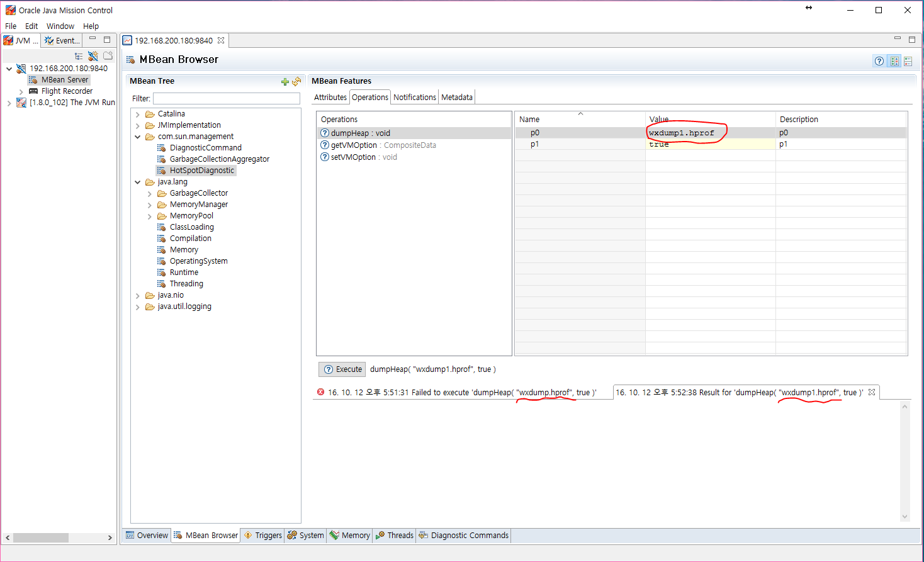Minimize the JVM Browser side panel
The height and width of the screenshot is (562, 924).
click(x=93, y=39)
